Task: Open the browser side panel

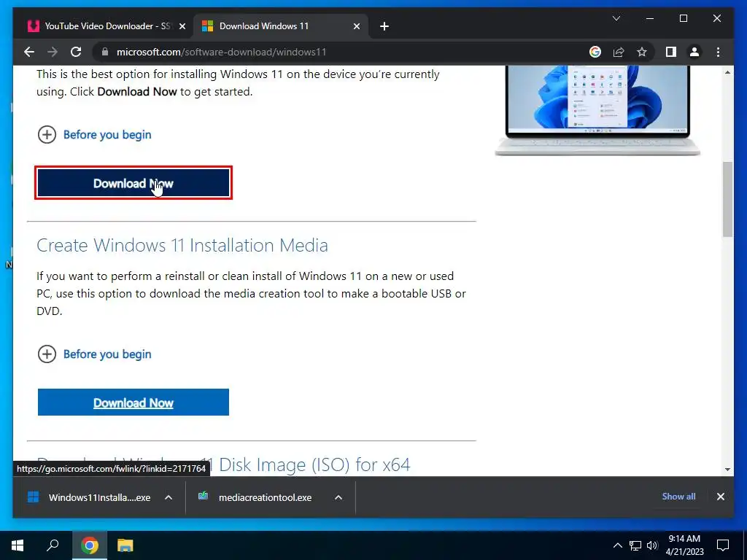Action: [671, 52]
